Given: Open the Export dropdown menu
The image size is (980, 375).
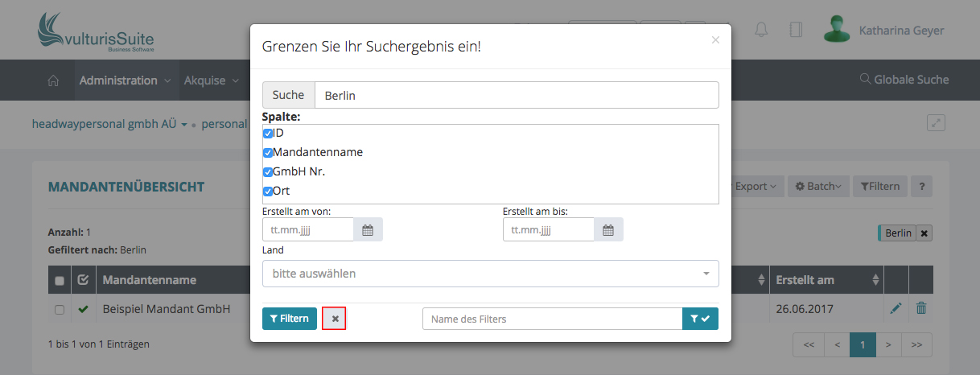Looking at the screenshot, I should [x=755, y=187].
